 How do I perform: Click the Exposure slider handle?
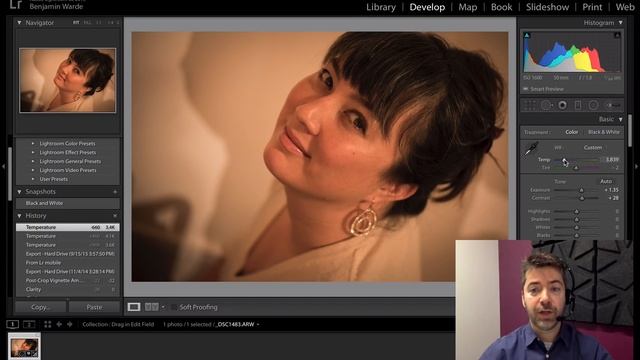point(582,190)
